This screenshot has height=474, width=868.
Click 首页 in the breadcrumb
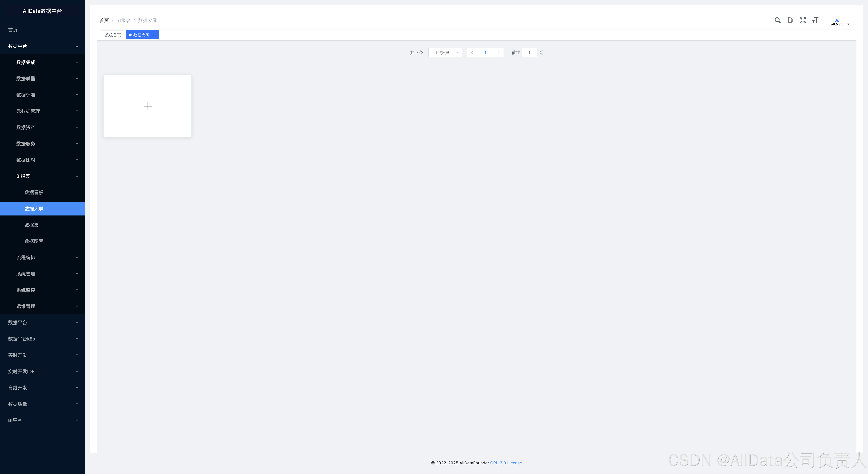104,20
